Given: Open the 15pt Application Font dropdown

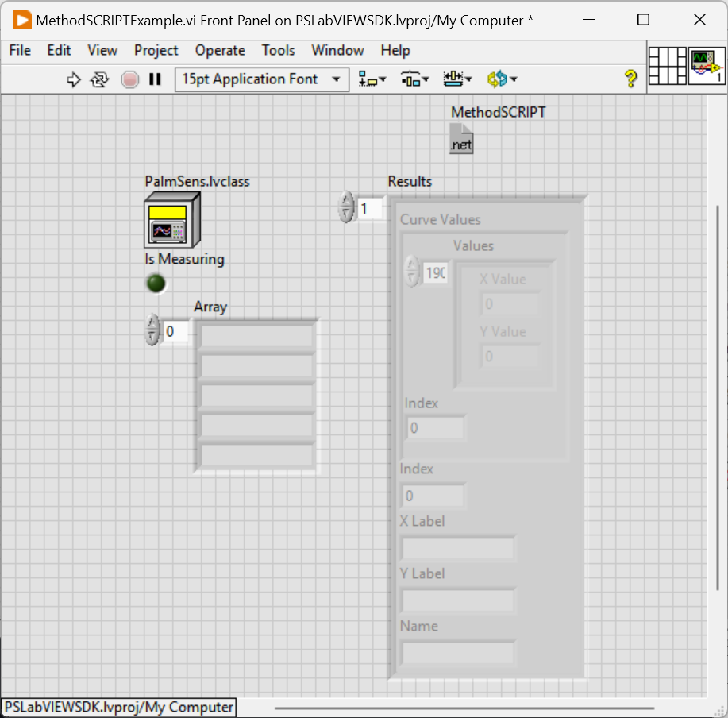Looking at the screenshot, I should [261, 79].
